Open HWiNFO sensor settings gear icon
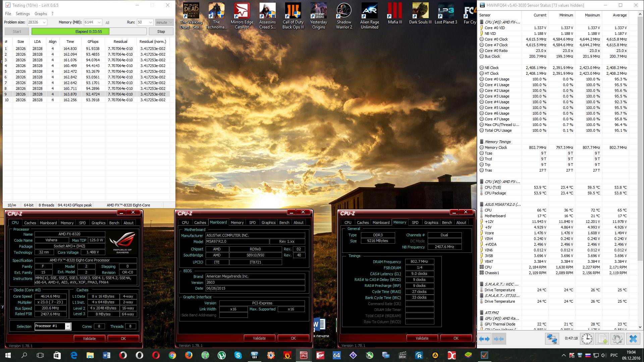Image resolution: width=644 pixels, height=362 pixels. pos(617,339)
